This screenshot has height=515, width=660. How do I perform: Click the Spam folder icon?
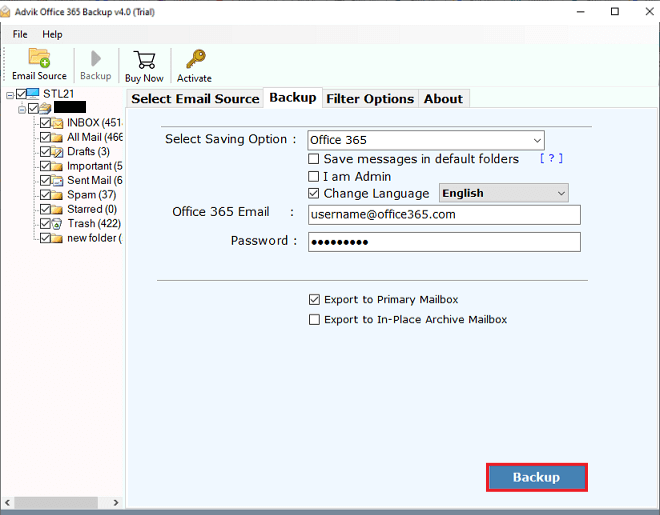click(x=57, y=195)
